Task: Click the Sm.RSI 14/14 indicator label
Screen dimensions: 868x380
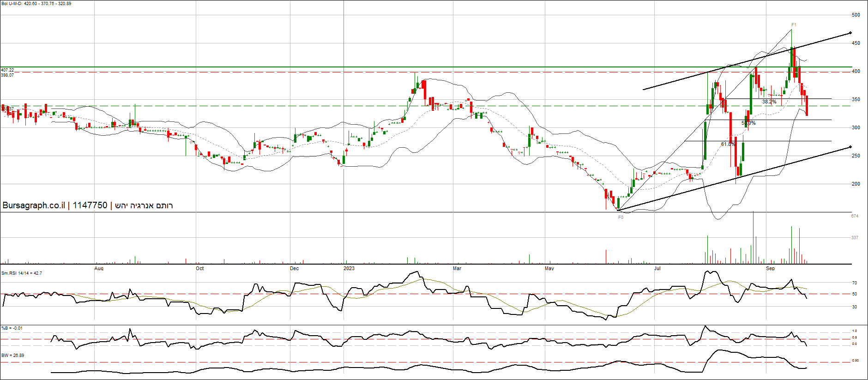Action: point(22,273)
